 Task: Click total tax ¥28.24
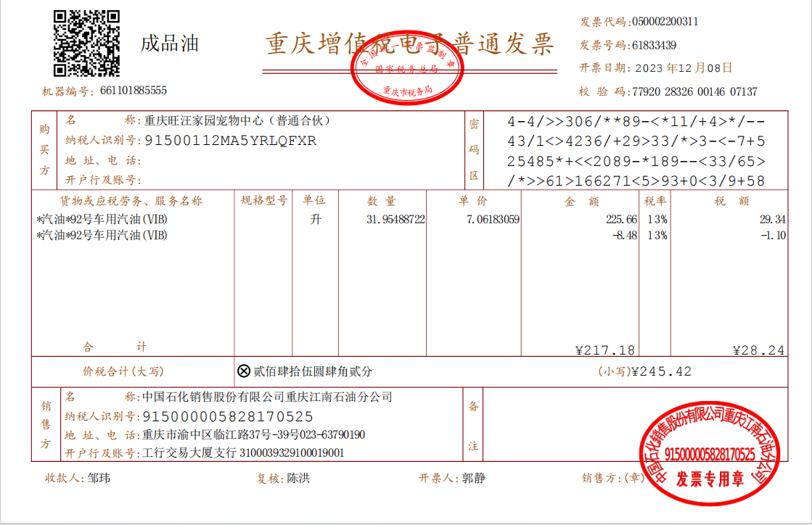(758, 350)
